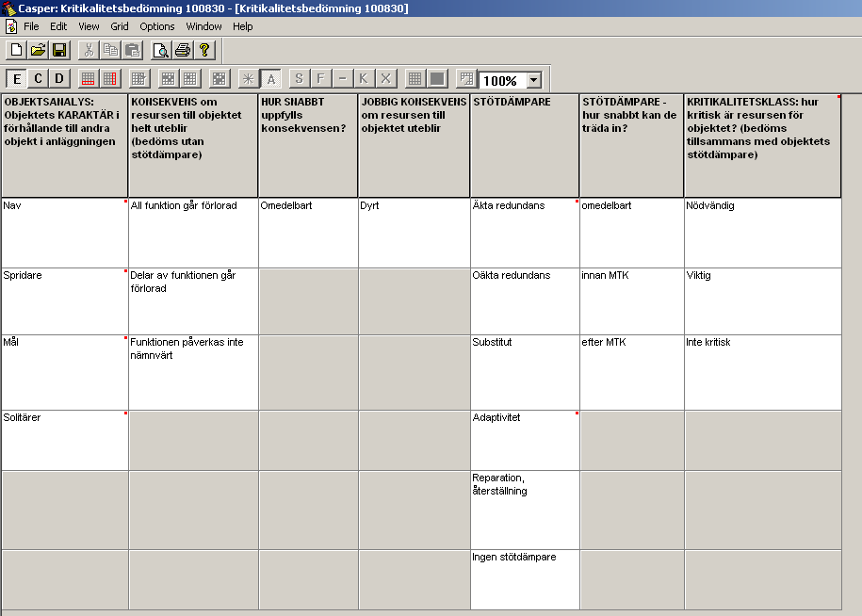862x616 pixels.
Task: Click the solid gray square icon
Action: click(437, 78)
